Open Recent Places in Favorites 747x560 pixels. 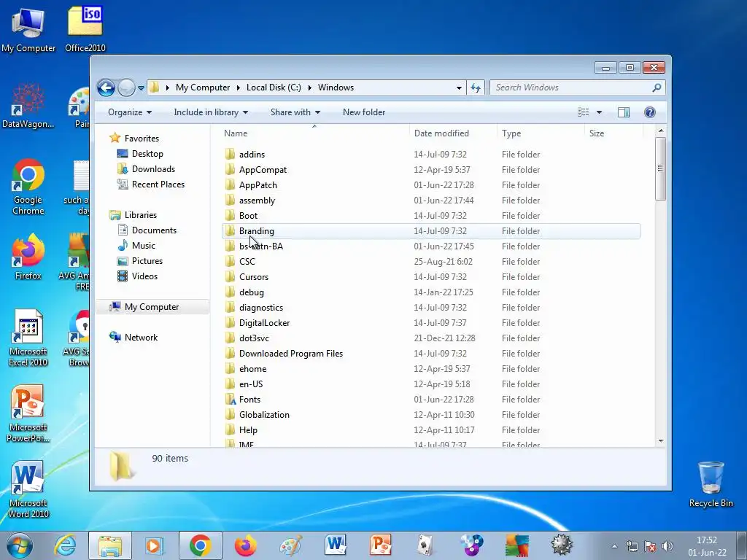pos(158,184)
